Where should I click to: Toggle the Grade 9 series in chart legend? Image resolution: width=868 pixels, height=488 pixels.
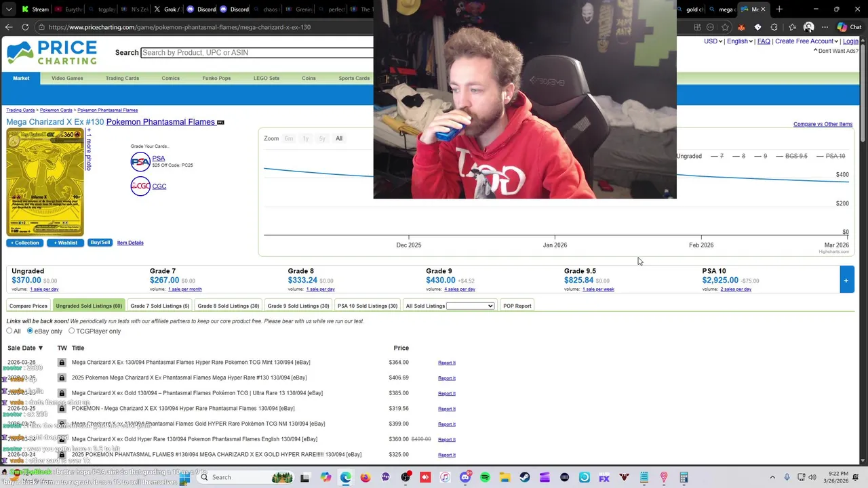coord(759,156)
